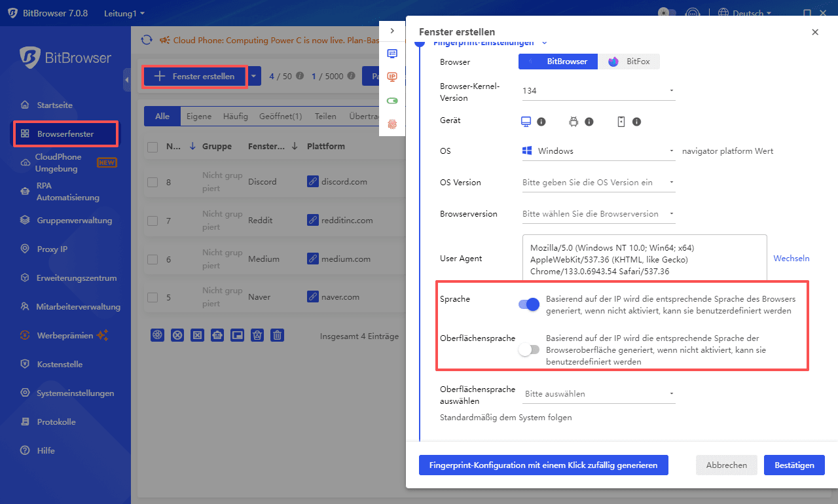Switch to the Geöffnet tab
Screen dimensions: 838x504
pos(280,116)
